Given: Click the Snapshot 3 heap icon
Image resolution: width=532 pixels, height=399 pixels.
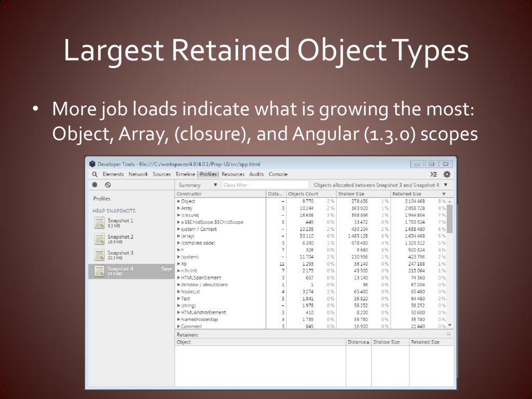Looking at the screenshot, I should tap(99, 255).
